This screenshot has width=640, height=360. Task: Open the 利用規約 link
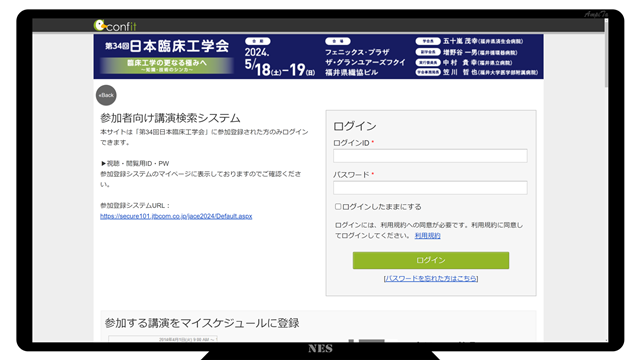(x=427, y=236)
